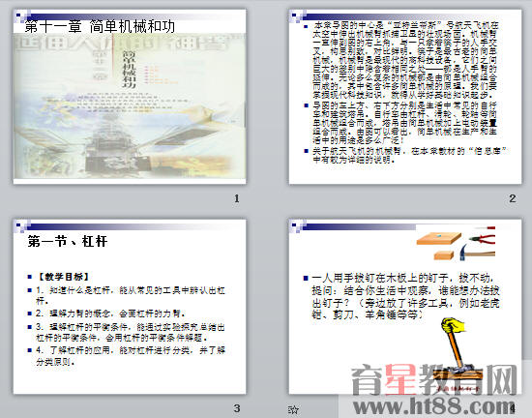Click the animation star icon under slide 4
This screenshot has height=418, width=532.
pos(293,409)
